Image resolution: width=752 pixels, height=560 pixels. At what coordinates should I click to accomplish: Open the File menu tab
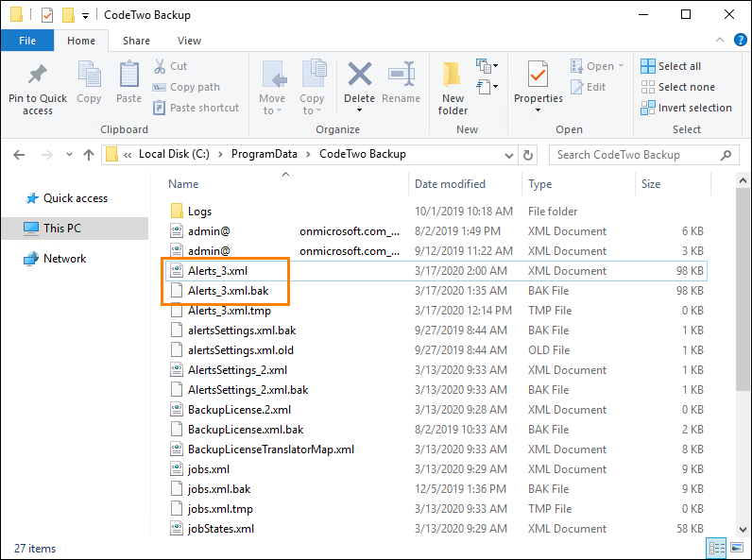pyautogui.click(x=27, y=41)
